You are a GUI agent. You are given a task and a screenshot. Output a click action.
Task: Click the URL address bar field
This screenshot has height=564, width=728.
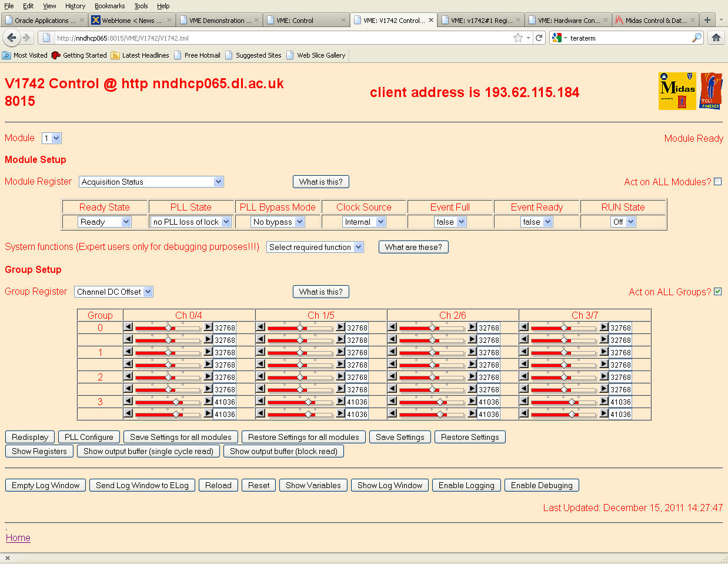click(x=282, y=38)
